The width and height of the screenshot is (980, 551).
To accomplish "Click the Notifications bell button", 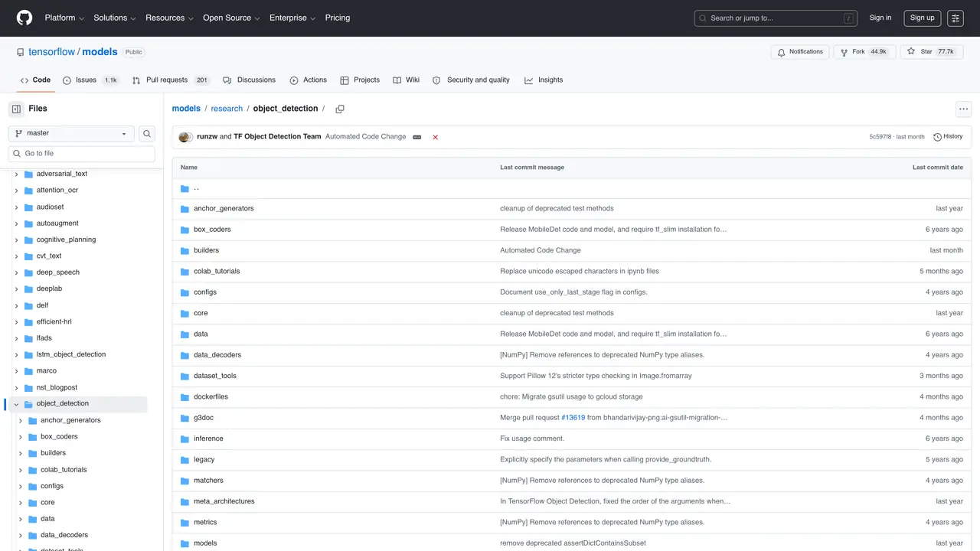I will point(800,52).
